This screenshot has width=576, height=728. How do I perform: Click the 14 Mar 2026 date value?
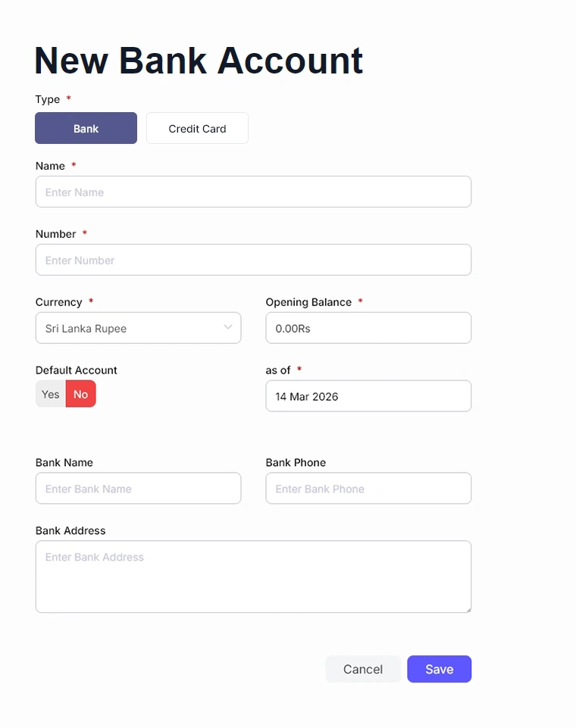click(307, 397)
